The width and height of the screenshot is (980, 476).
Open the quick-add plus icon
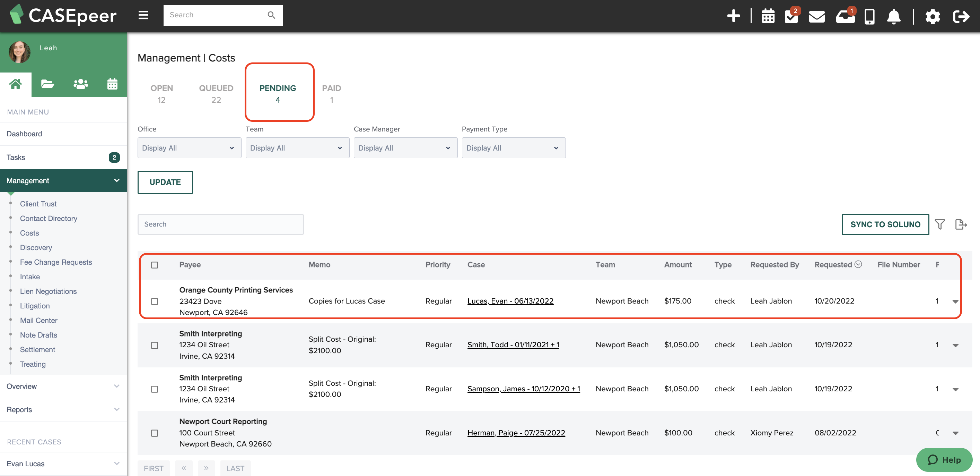pyautogui.click(x=734, y=16)
